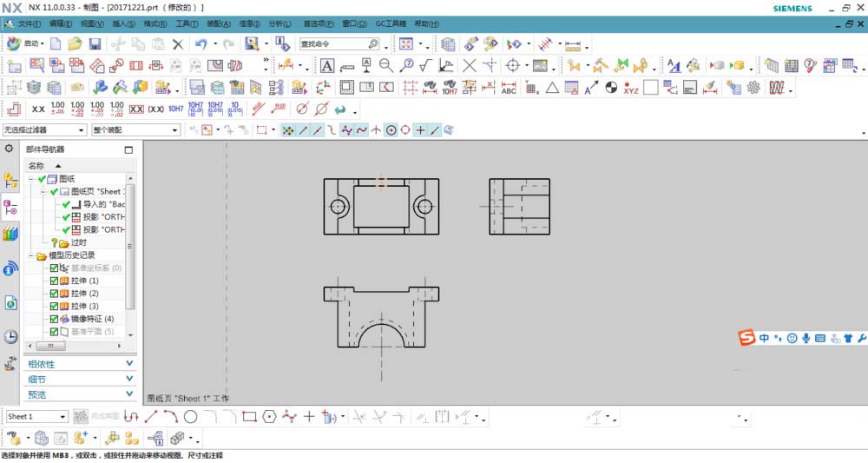Open the 工具(T) menu
Screen dimensions: 868x463
[x=187, y=23]
